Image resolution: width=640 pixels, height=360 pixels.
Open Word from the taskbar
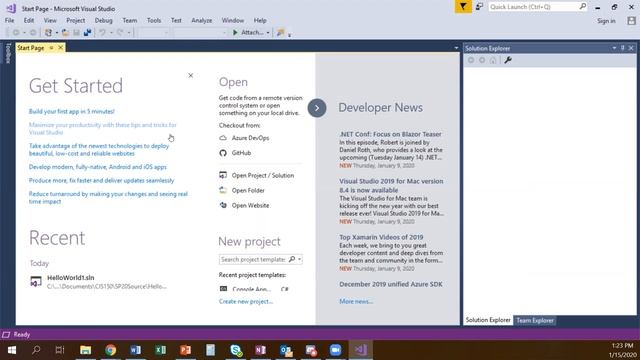[x=136, y=350]
